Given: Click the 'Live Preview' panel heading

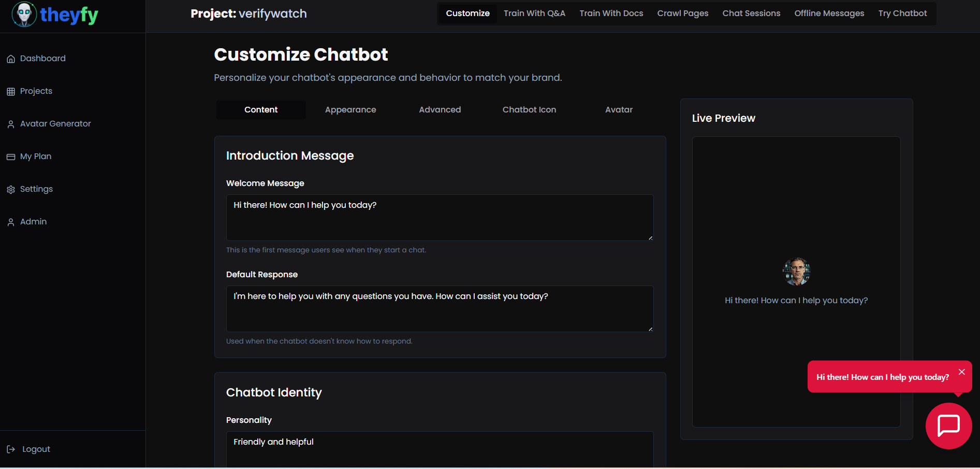Looking at the screenshot, I should pos(724,118).
